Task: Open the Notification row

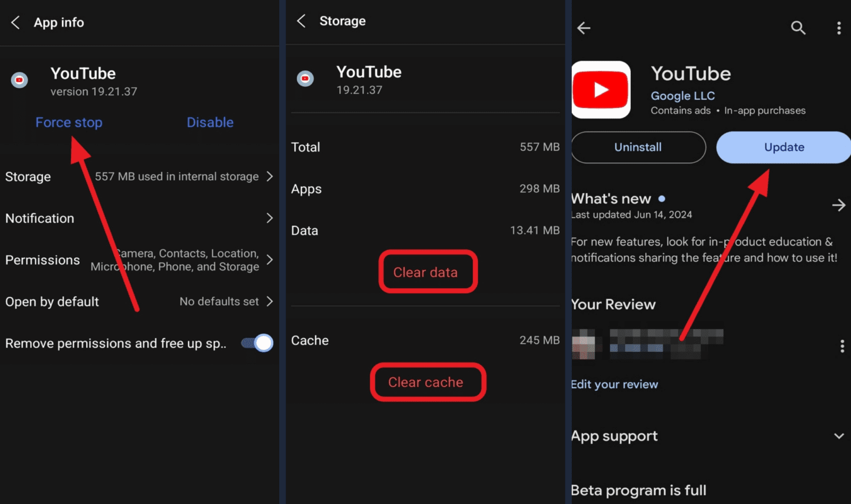Action: tap(139, 218)
